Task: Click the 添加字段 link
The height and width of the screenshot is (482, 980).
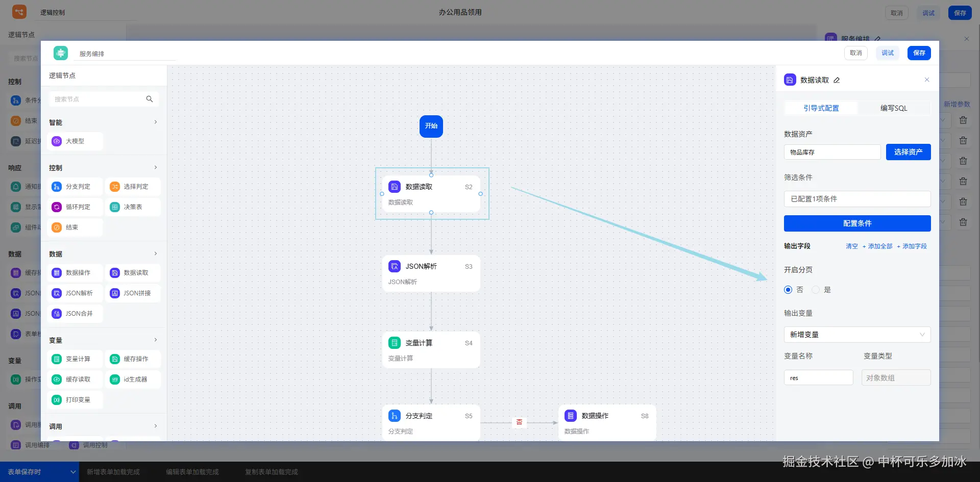Action: click(x=912, y=246)
